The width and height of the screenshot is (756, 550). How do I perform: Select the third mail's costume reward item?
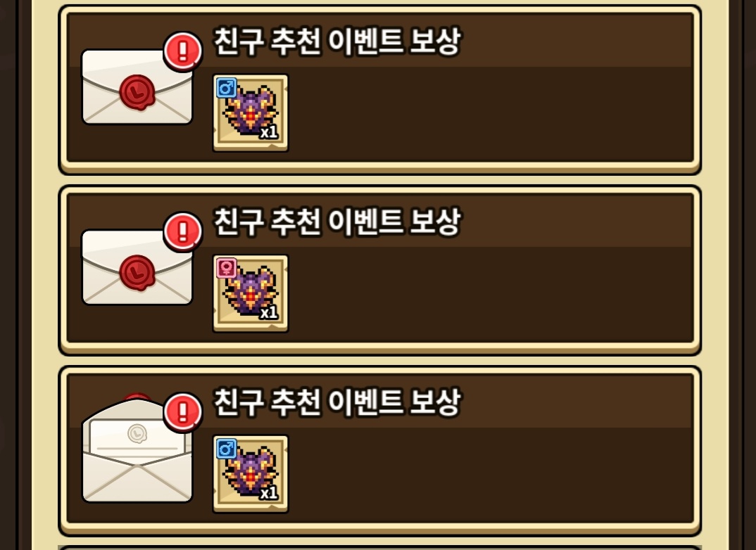251,474
